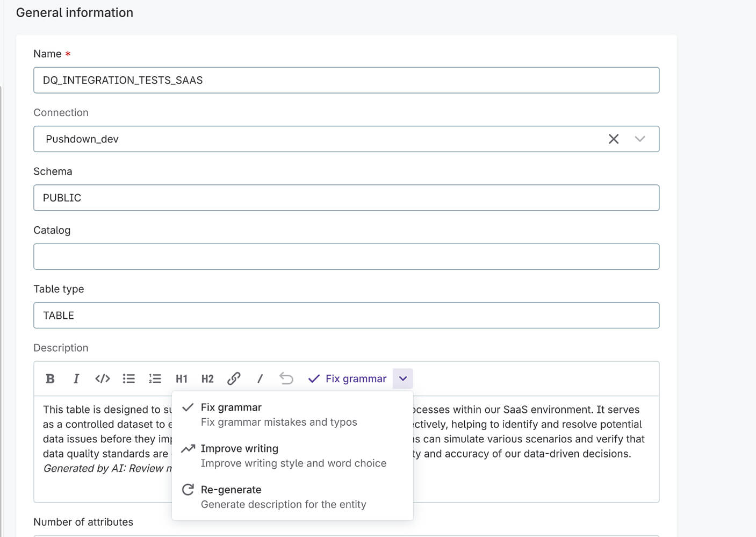Apply italic formatting to description text
The image size is (756, 537).
76,378
